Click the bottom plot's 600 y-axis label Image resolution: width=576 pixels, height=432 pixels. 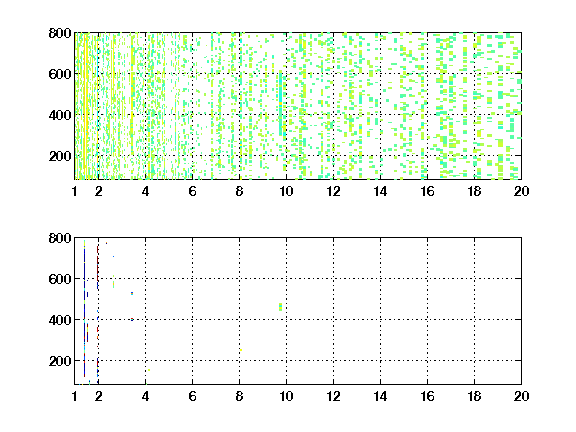click(x=60, y=279)
